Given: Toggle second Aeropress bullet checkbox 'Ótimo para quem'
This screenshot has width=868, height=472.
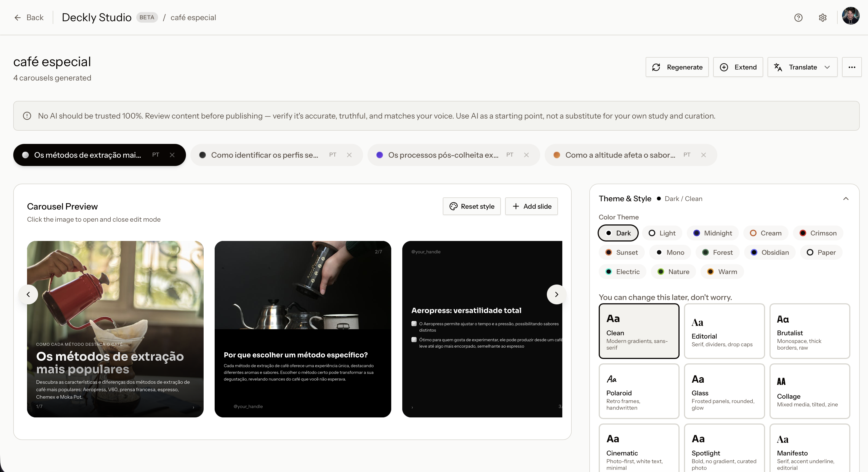Looking at the screenshot, I should click(x=414, y=339).
